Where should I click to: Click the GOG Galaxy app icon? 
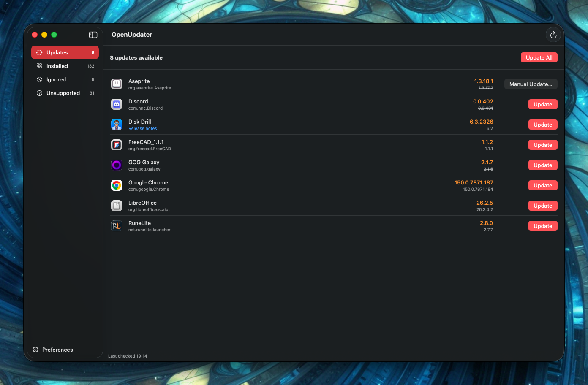(x=117, y=165)
